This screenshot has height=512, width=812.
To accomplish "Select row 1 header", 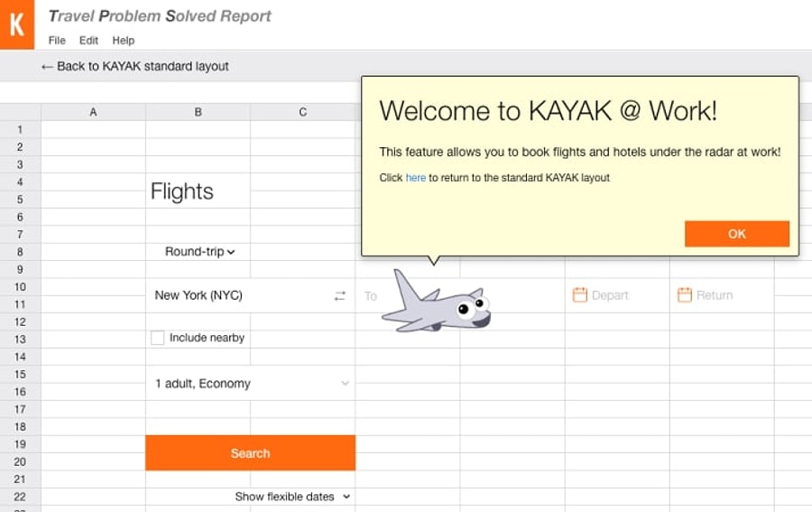I will pyautogui.click(x=20, y=129).
